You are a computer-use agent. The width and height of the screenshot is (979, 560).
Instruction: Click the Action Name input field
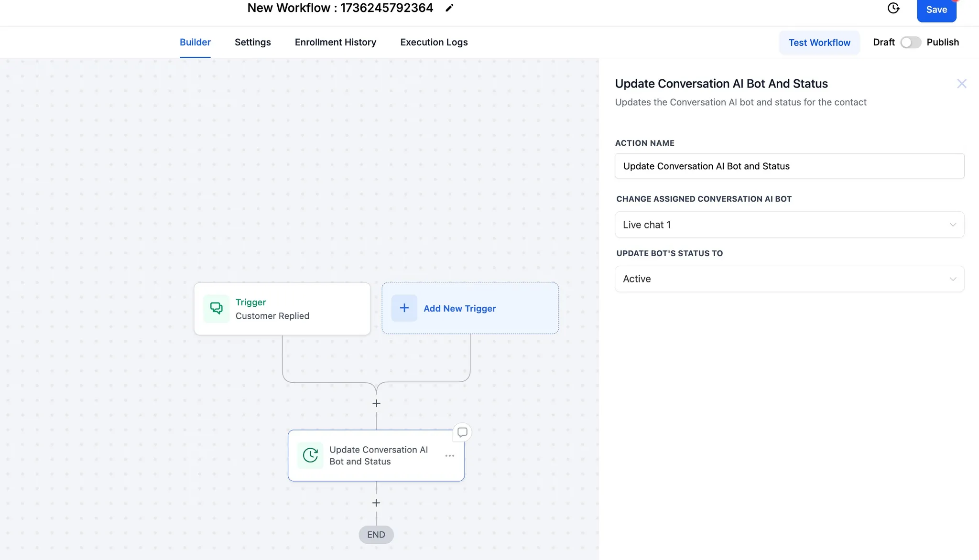click(789, 166)
